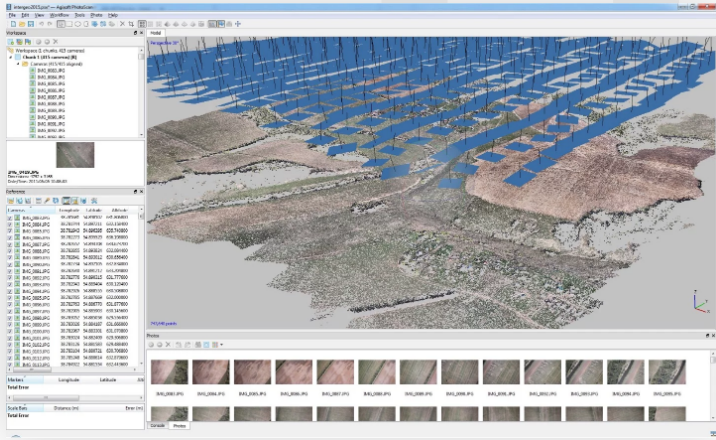Click Workspace tree scroll-down arrow
Viewport: 716px width, 440px height.
[x=141, y=135]
